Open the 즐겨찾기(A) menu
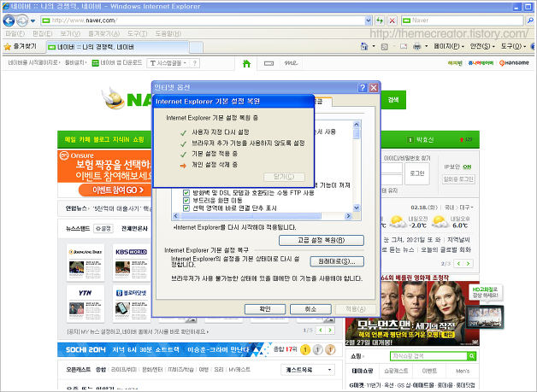Viewport: 537px width, 392px height. point(103,33)
